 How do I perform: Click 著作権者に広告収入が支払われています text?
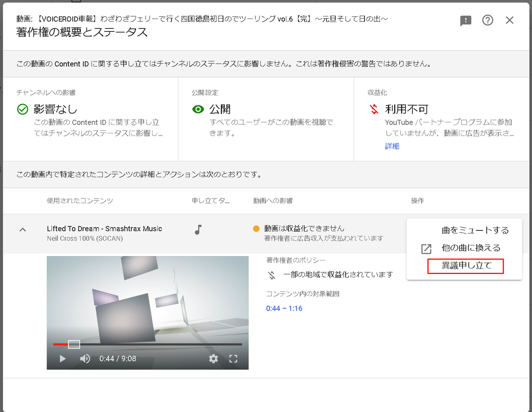coord(324,238)
